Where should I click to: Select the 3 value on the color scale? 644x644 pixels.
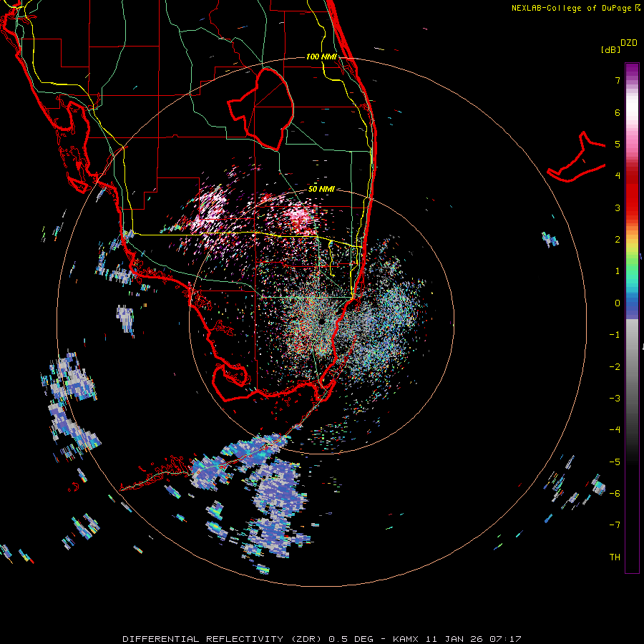click(x=618, y=208)
